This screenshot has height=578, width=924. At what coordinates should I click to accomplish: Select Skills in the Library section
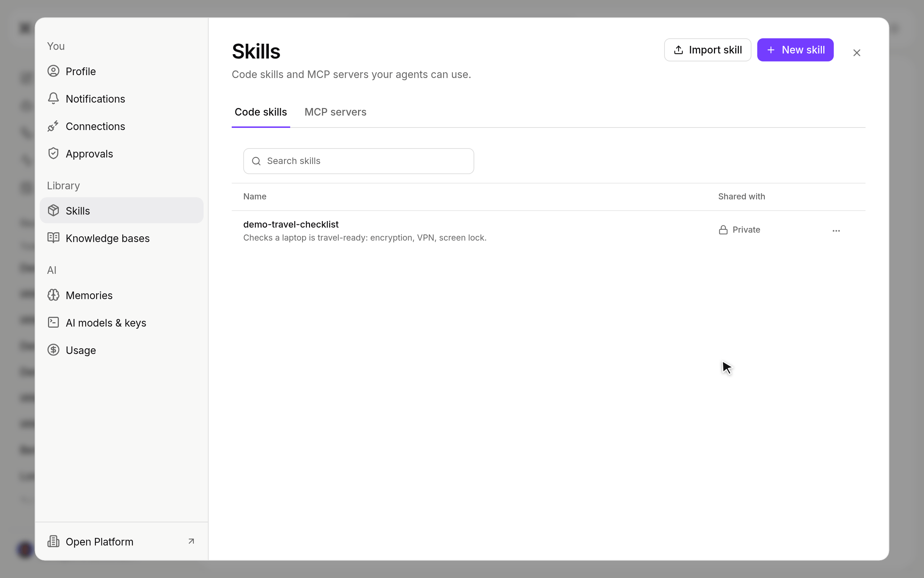[x=121, y=210]
